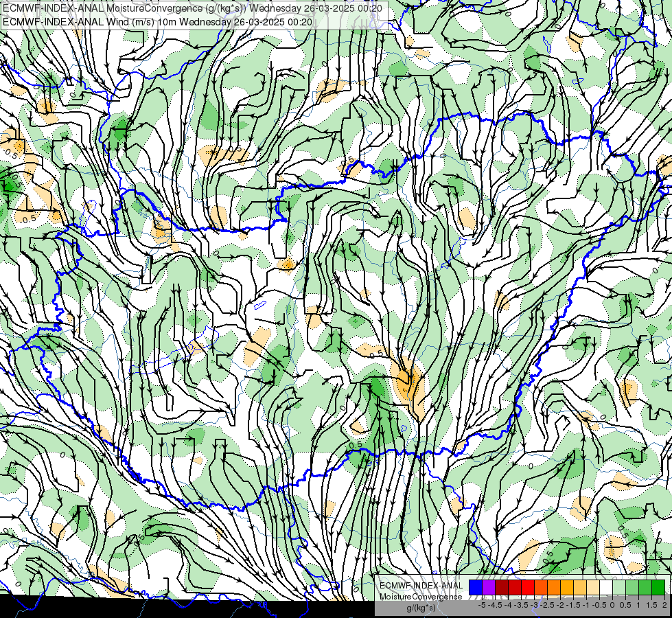
Task: Pick the darkest green swatch between 1.5 and 2
Action: (658, 588)
